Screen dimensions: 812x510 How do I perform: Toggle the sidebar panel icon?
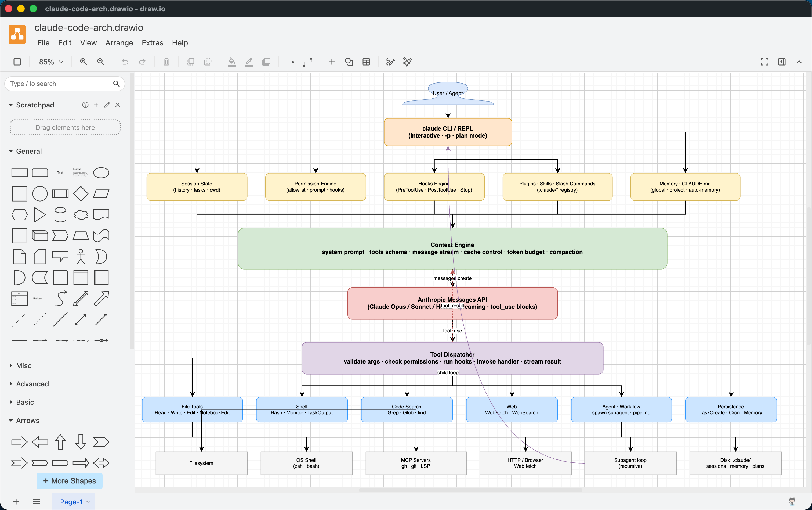[17, 62]
